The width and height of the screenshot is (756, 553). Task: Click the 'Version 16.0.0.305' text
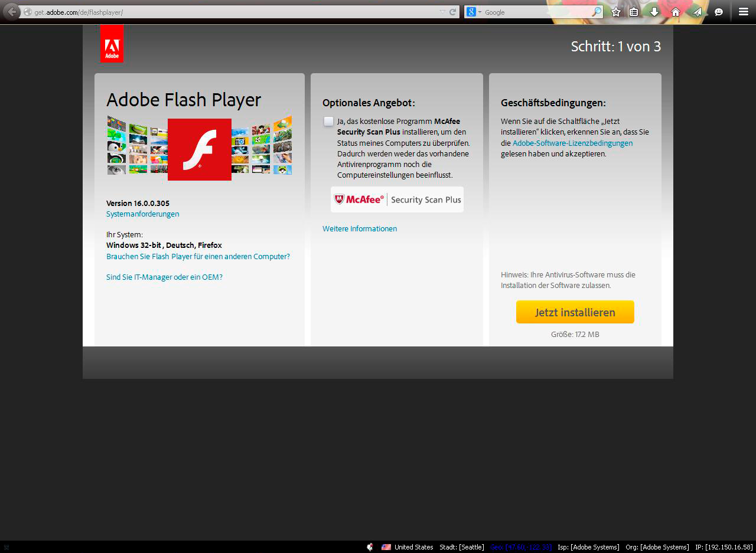(x=138, y=203)
